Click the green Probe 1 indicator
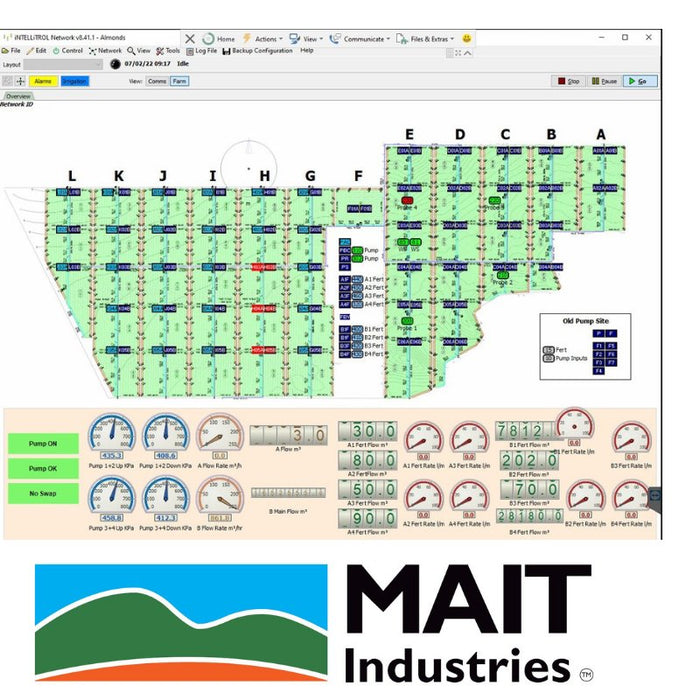Image resolution: width=700 pixels, height=700 pixels. tap(407, 321)
